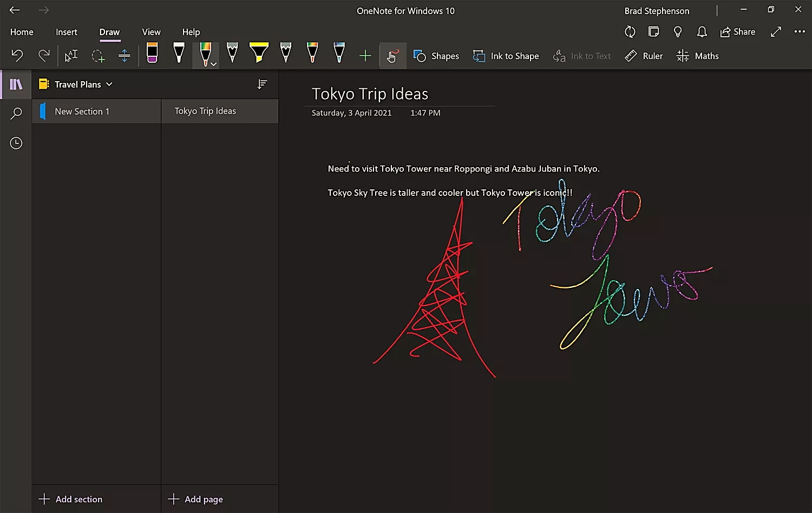The height and width of the screenshot is (513, 812).
Task: Open Search in the sidebar
Action: coord(16,114)
